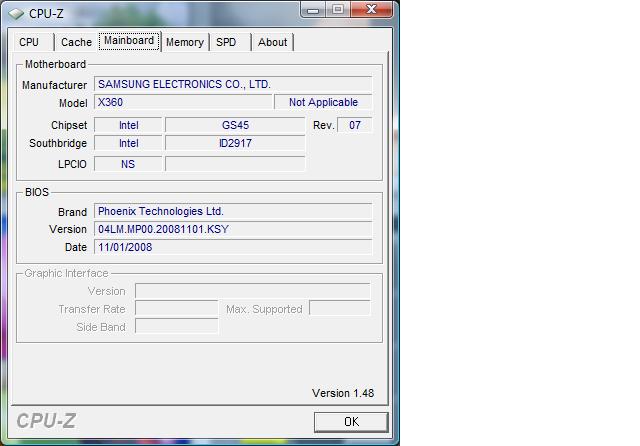Switch to the CPU tab

coord(30,42)
